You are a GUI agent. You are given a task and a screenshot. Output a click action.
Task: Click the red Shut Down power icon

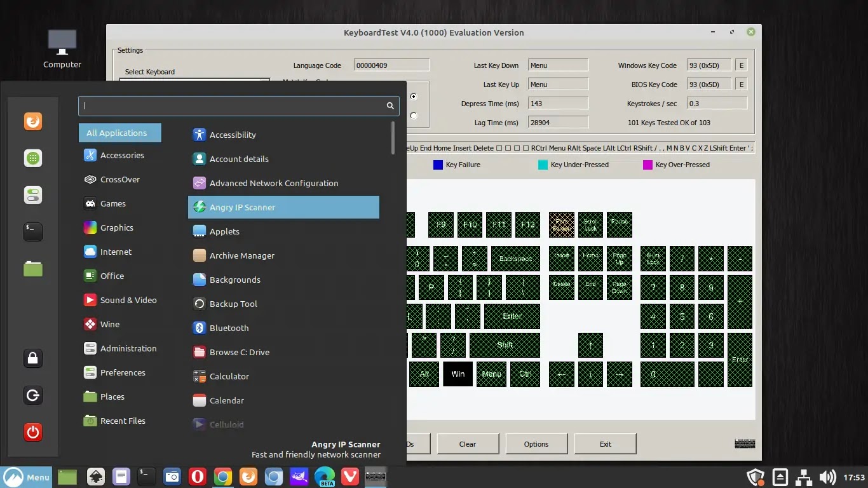tap(33, 433)
